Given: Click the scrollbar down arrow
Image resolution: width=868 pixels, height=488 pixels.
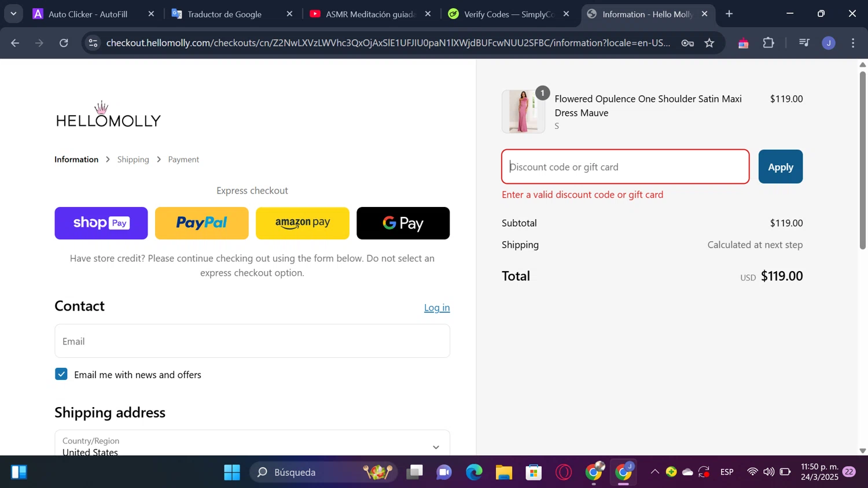Looking at the screenshot, I should (x=863, y=450).
